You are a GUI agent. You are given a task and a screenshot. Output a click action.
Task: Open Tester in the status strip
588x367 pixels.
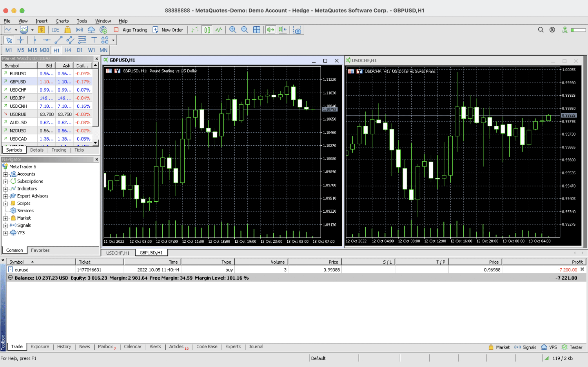[572, 347]
